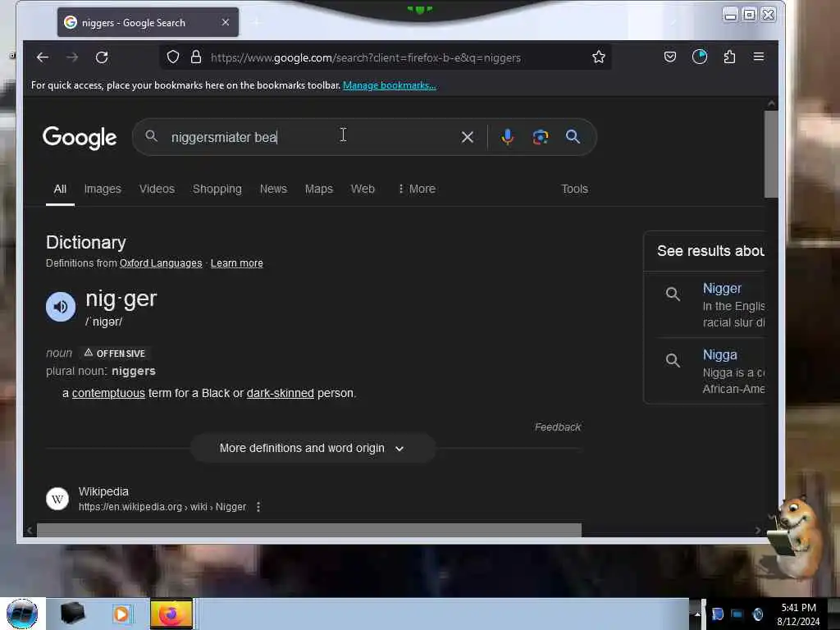Switch to Images results tab
840x630 pixels.
tap(103, 189)
